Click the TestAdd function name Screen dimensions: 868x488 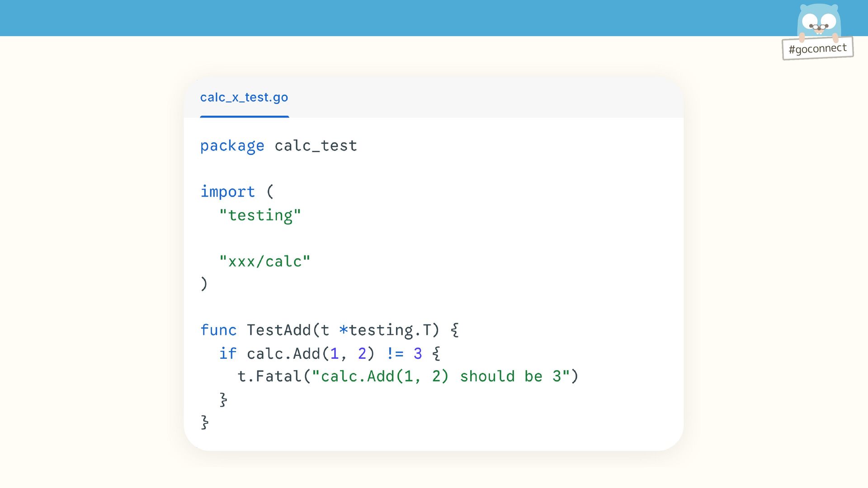tap(278, 330)
